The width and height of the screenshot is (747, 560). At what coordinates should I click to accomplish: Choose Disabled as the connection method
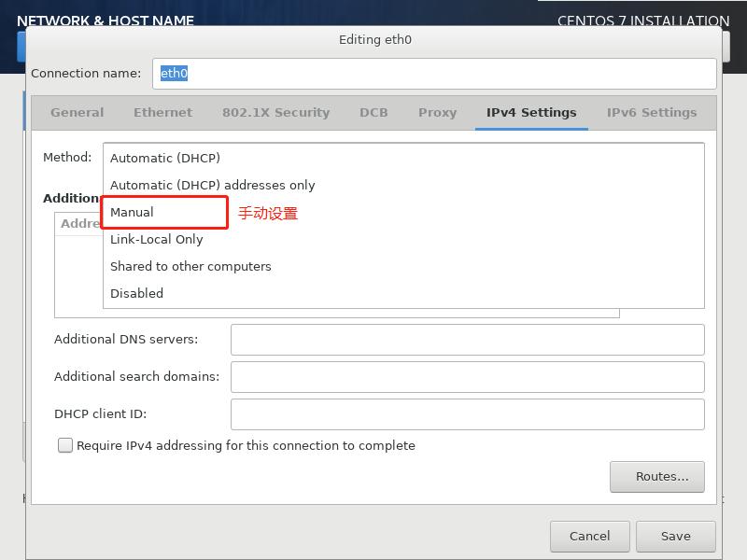click(x=137, y=293)
